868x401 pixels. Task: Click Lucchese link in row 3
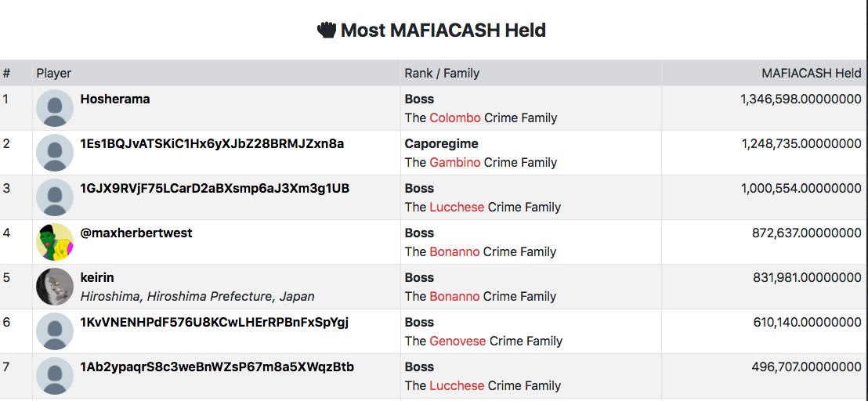(x=457, y=207)
